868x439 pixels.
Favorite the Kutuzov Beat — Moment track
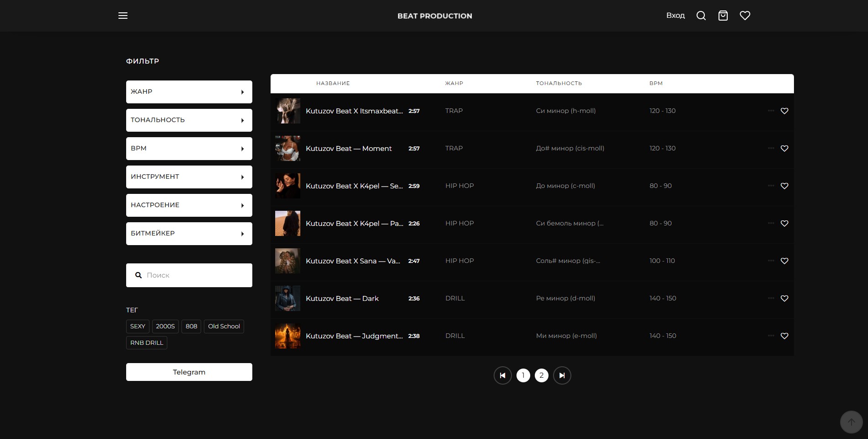pos(784,148)
